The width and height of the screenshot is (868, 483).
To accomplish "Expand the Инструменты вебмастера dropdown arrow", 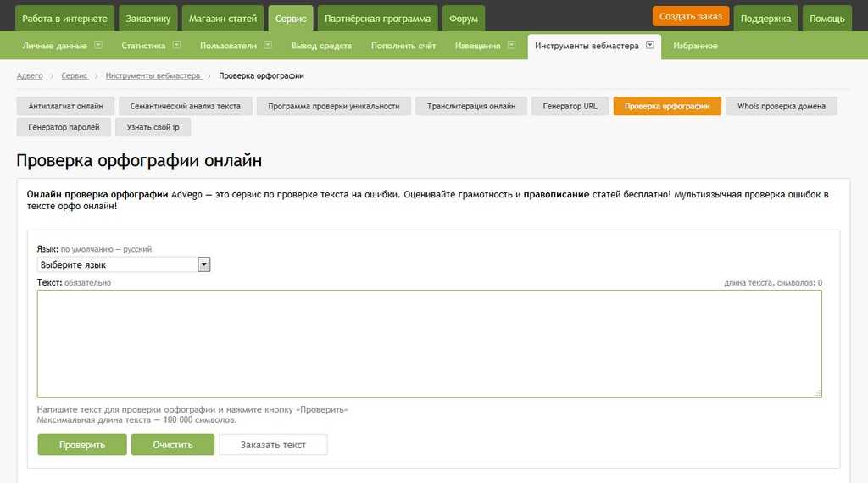I will (650, 46).
